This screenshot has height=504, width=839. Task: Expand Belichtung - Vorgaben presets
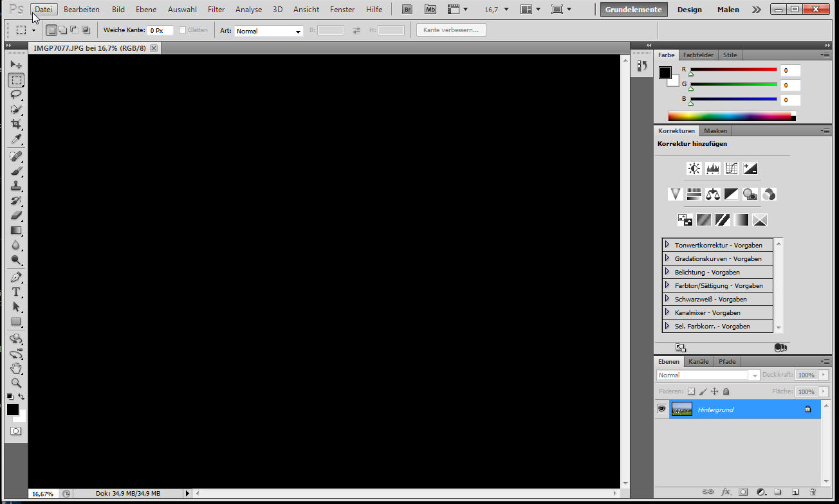tap(667, 272)
